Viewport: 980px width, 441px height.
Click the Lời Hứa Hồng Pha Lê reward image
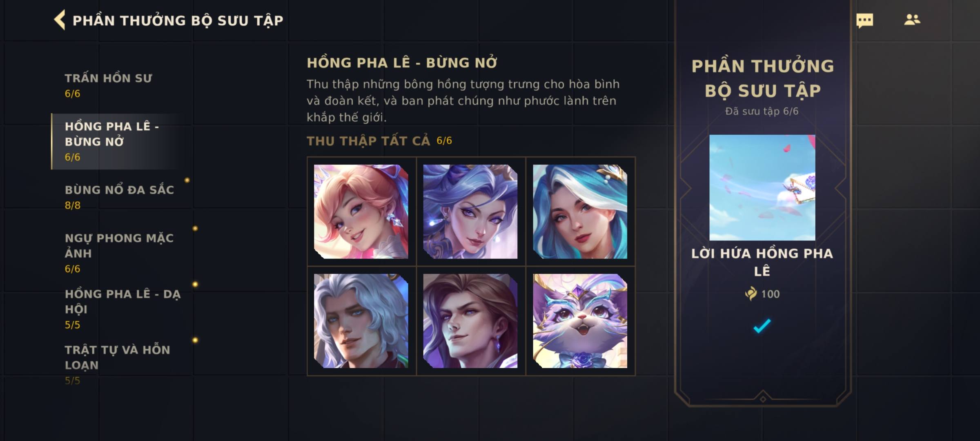(762, 187)
